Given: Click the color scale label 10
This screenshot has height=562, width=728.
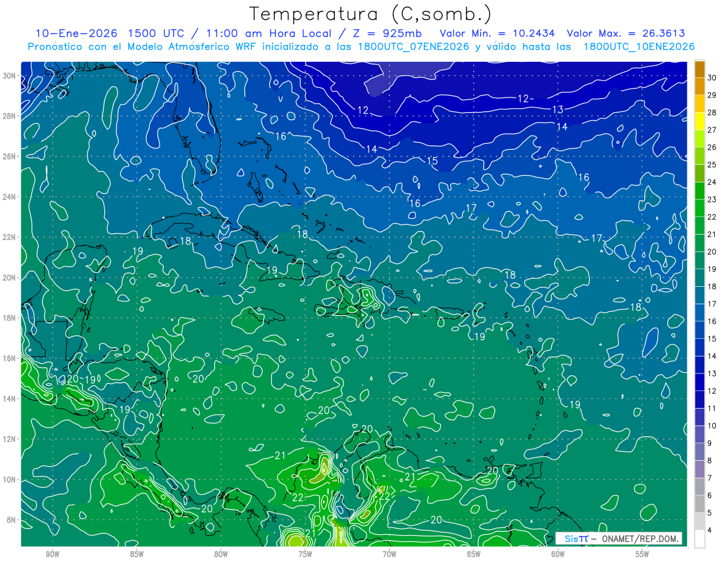Looking at the screenshot, I should [712, 426].
